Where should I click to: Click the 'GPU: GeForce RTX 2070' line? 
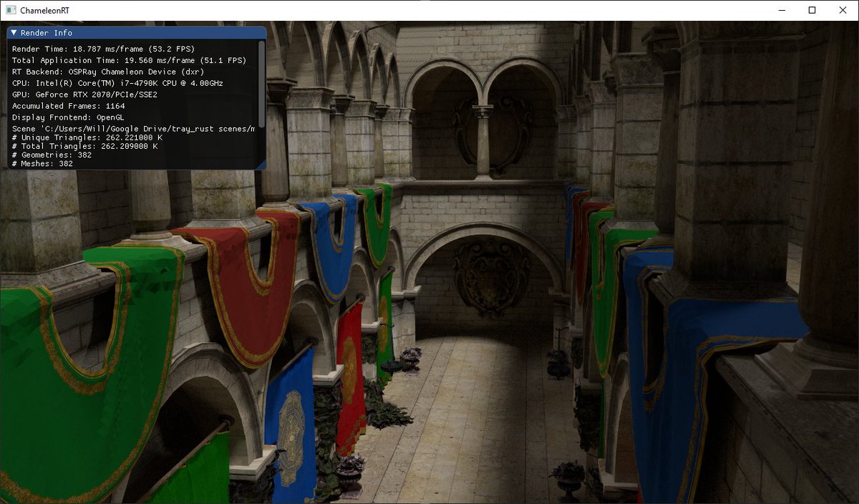(84, 94)
